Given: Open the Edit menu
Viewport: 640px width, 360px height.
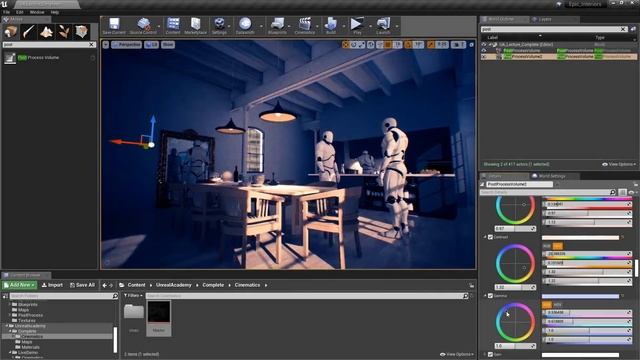Looking at the screenshot, I should 20,12.
